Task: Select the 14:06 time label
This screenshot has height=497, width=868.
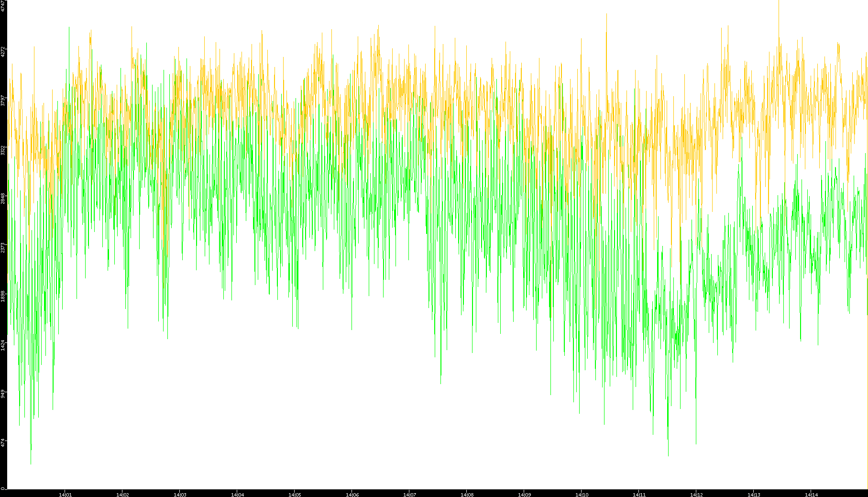Action: pyautogui.click(x=352, y=495)
